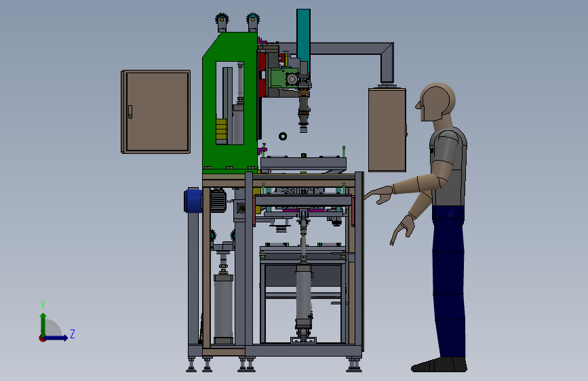The height and width of the screenshot is (381, 588).
Task: Select the gray fixture plate on the worktable
Action: pos(303,163)
